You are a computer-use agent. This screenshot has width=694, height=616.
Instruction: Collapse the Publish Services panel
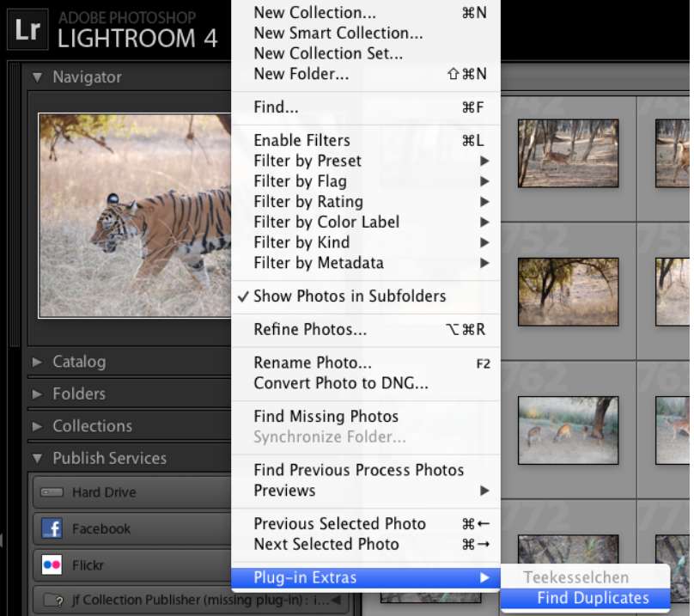[37, 458]
